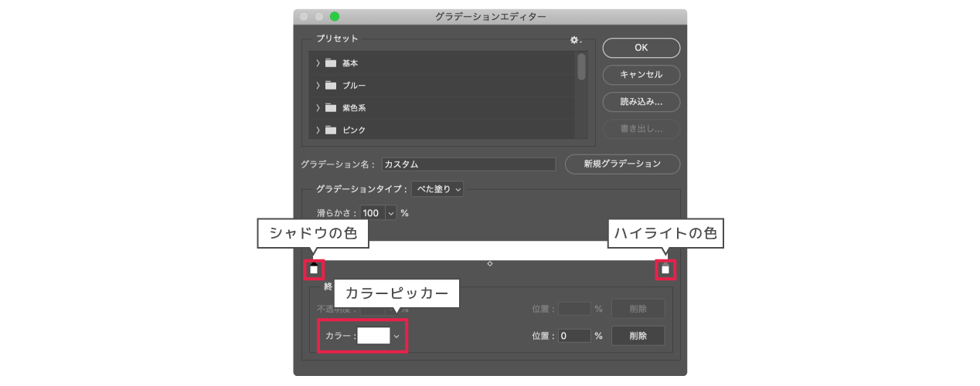This screenshot has height=386, width=980.
Task: Open the 滑らかさ percentage dropdown arrow
Action: [390, 213]
